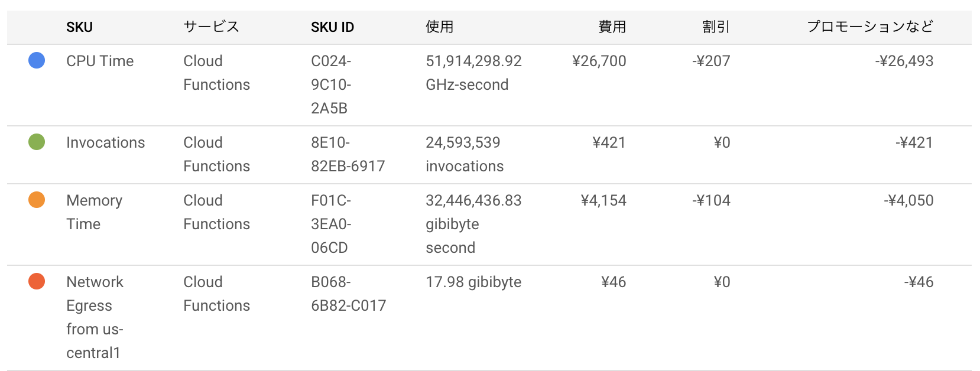Sort by the SKU ID column header

332,27
